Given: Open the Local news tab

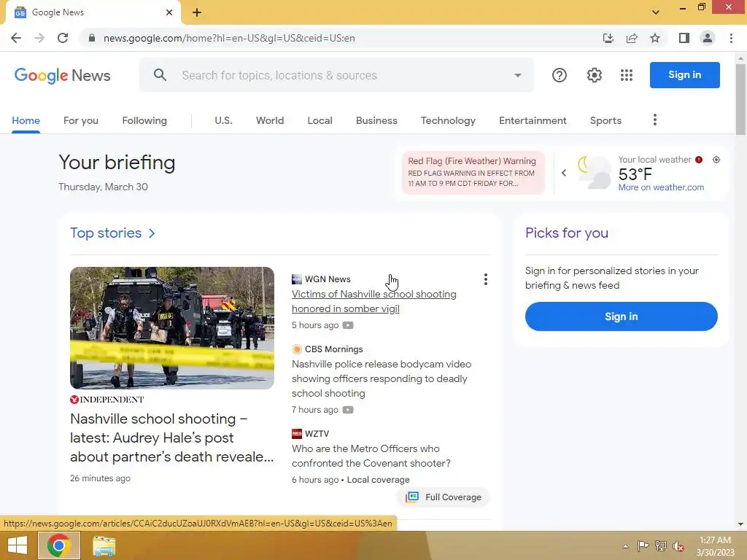Looking at the screenshot, I should (320, 120).
